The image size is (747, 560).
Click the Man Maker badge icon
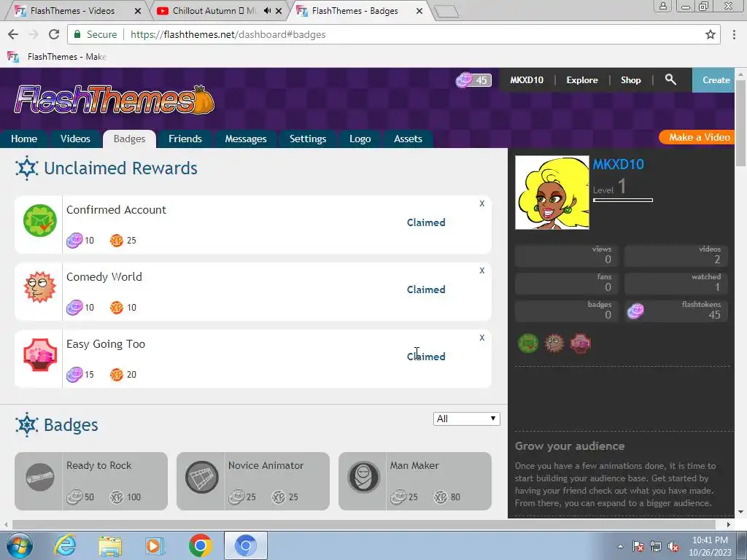tap(364, 477)
